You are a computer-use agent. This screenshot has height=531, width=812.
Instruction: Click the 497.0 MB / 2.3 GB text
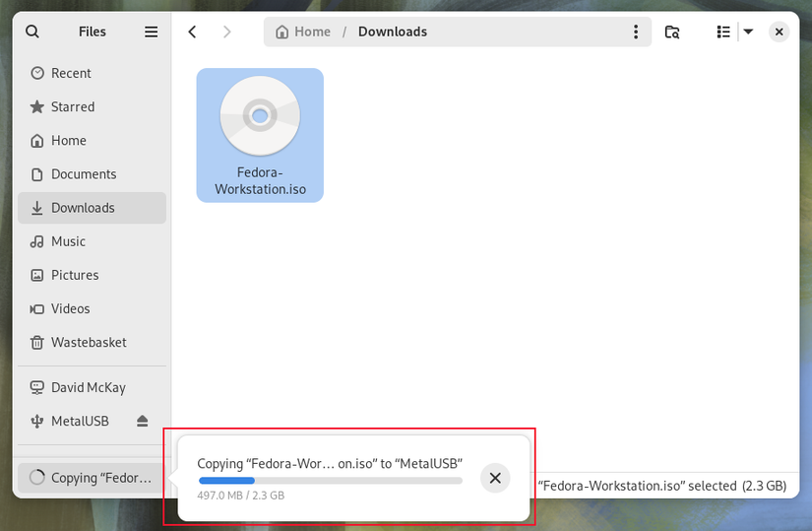coord(241,496)
